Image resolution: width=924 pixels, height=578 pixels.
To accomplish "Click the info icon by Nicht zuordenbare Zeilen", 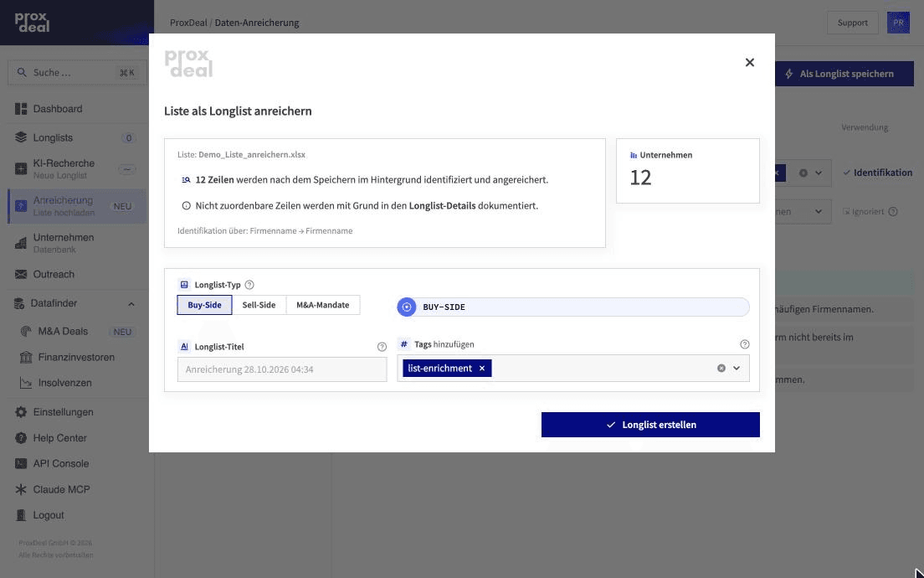I will (x=186, y=206).
